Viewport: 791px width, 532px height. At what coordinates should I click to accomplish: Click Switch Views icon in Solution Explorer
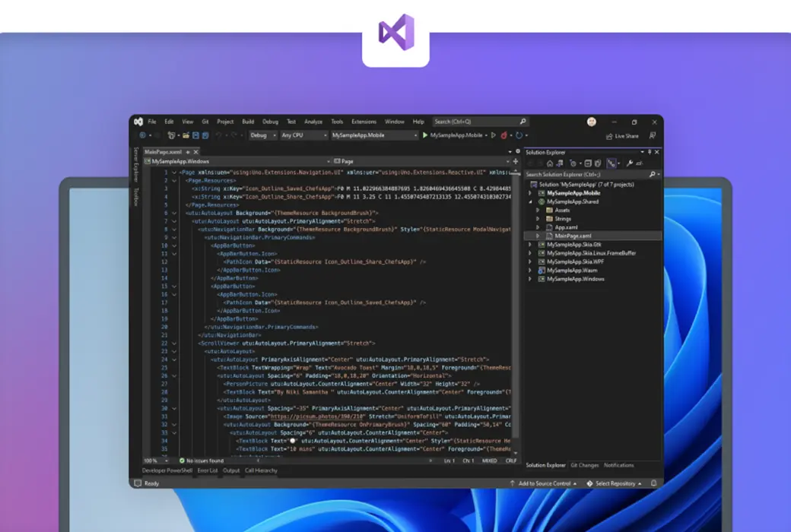pyautogui.click(x=560, y=163)
